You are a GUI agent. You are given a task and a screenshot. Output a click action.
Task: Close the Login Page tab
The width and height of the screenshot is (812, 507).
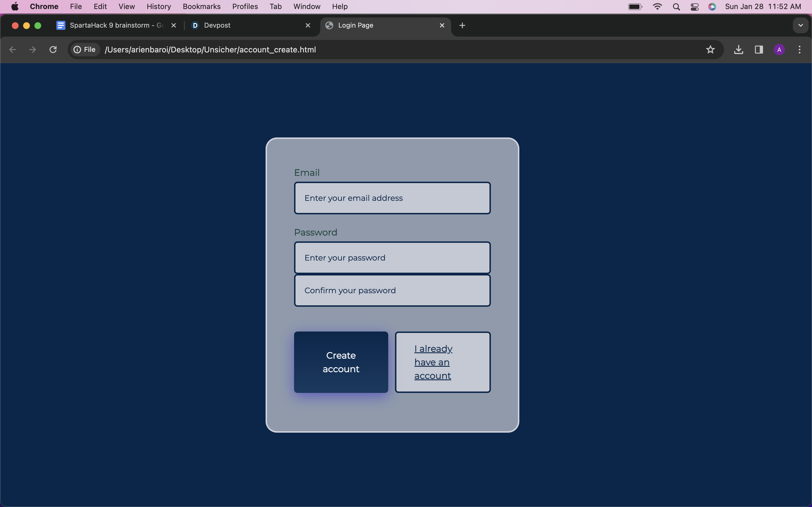click(x=442, y=25)
